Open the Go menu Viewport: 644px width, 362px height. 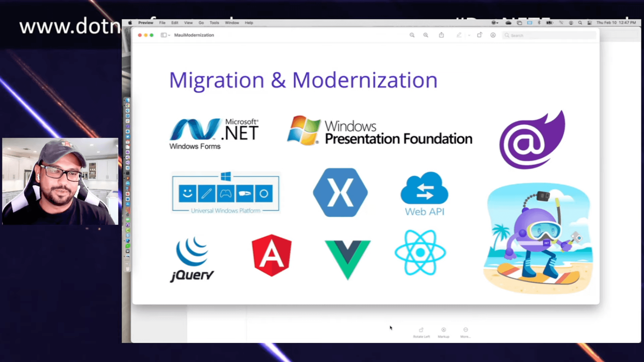coord(201,23)
